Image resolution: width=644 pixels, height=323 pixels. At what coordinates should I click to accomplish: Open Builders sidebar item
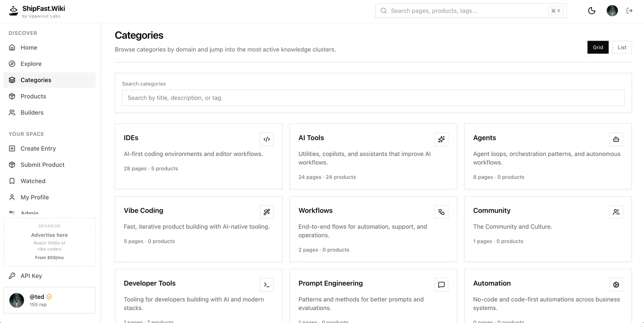(50, 113)
